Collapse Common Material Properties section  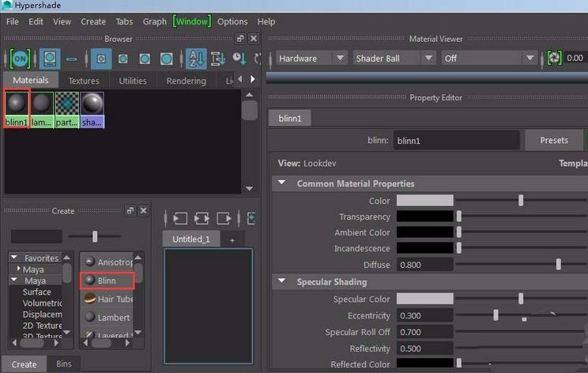click(x=281, y=183)
